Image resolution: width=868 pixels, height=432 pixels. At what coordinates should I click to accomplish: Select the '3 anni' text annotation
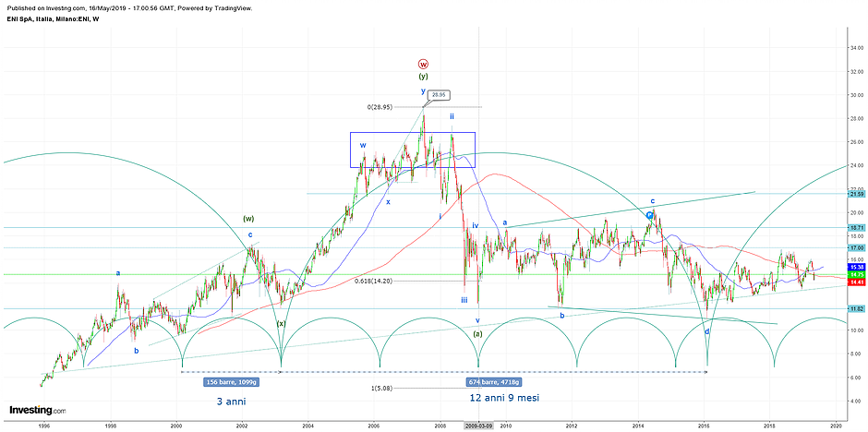point(230,401)
